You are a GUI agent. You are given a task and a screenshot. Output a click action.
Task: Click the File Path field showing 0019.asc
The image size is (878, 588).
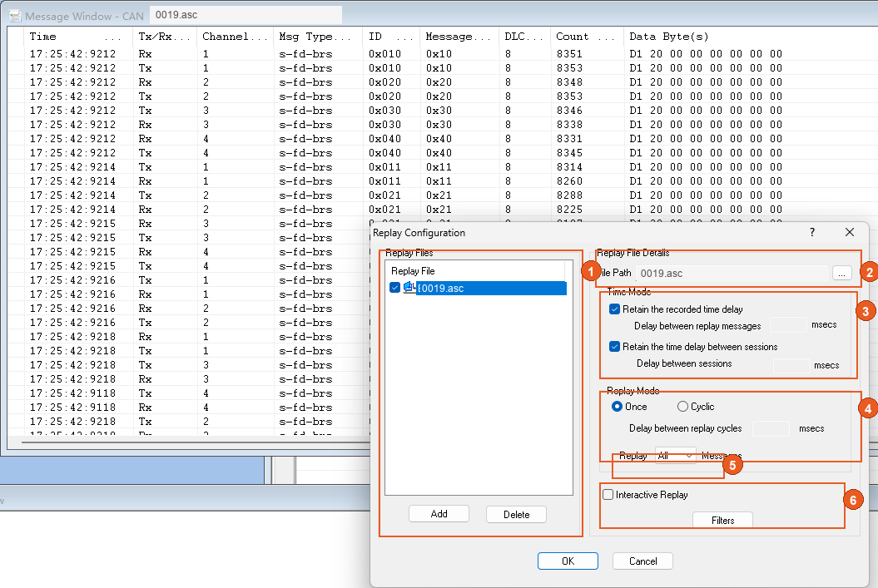[732, 273]
